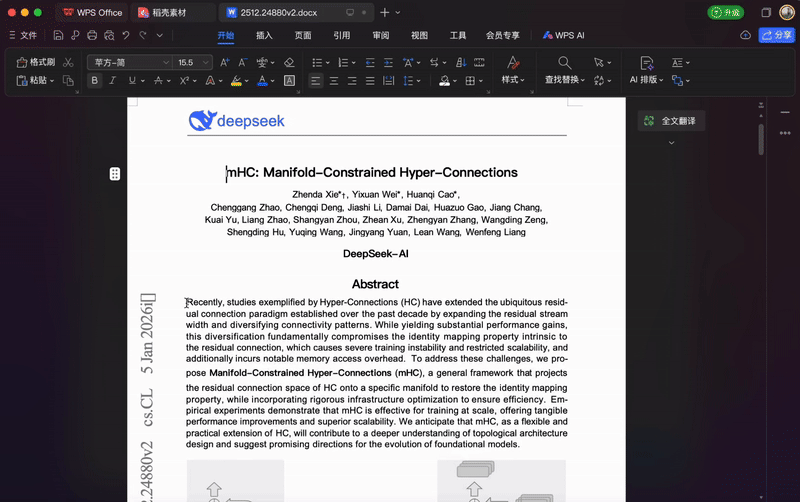Expand the bullet list dropdown arrow
Viewport: 800px width, 502px height.
pos(327,63)
